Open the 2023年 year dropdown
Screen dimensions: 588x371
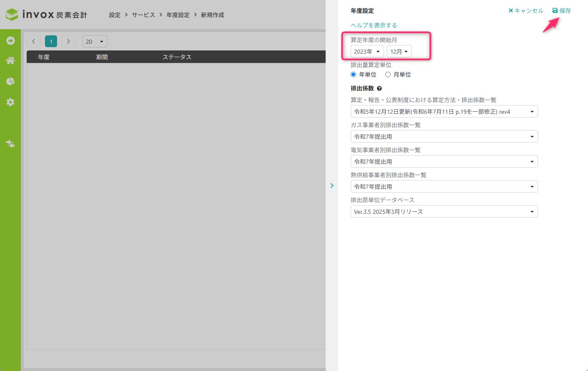tap(367, 51)
